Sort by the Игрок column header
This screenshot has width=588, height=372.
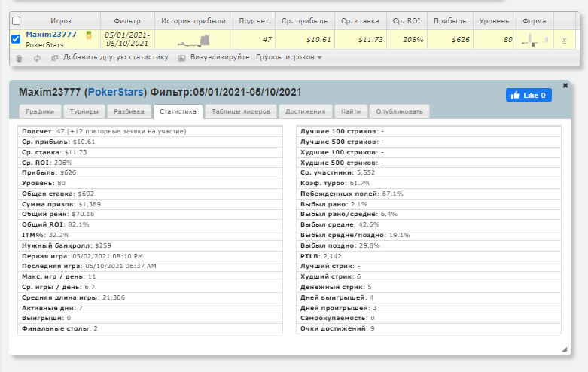click(62, 21)
